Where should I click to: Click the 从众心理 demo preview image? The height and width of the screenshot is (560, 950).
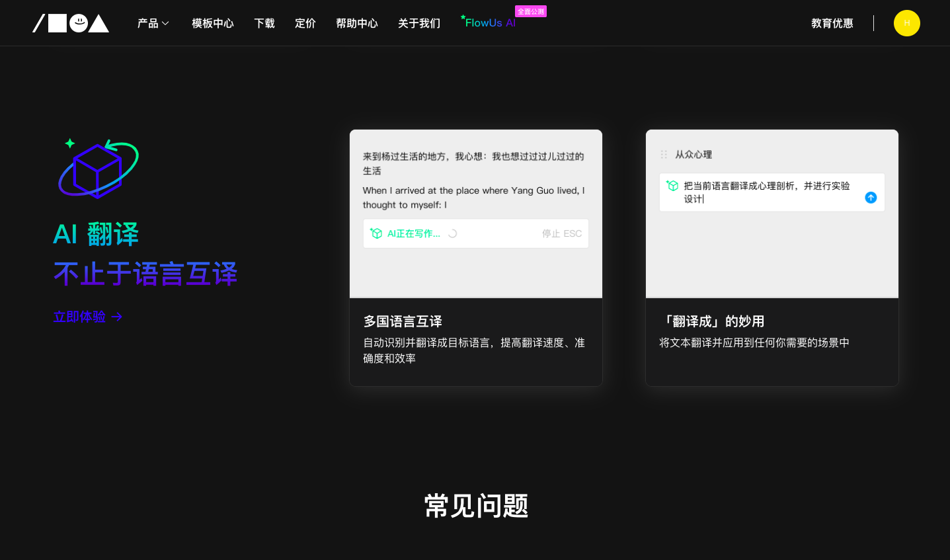coord(772,214)
